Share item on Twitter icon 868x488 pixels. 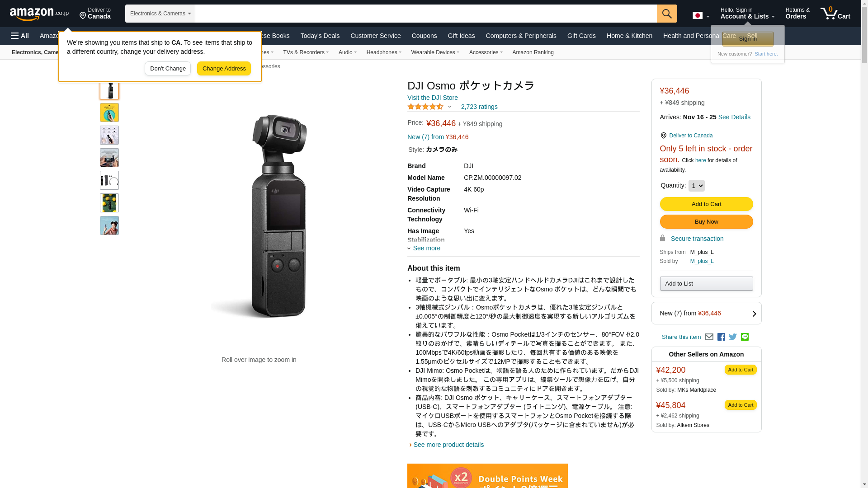[733, 337]
